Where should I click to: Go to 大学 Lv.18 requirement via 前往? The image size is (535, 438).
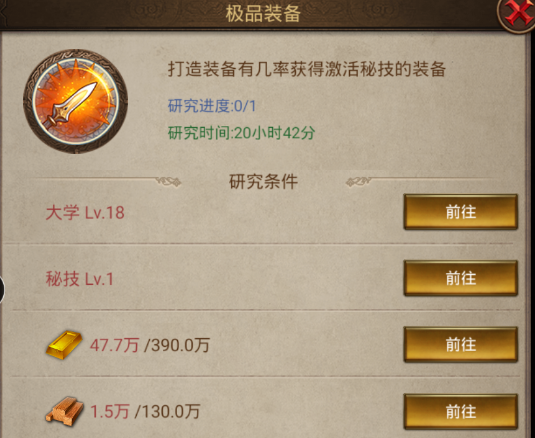[x=461, y=212]
